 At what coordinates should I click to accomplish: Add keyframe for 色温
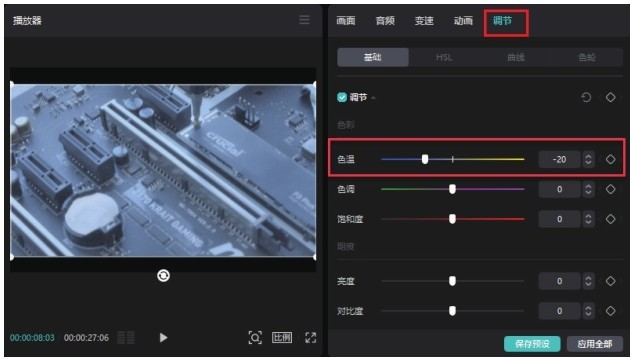coord(610,159)
